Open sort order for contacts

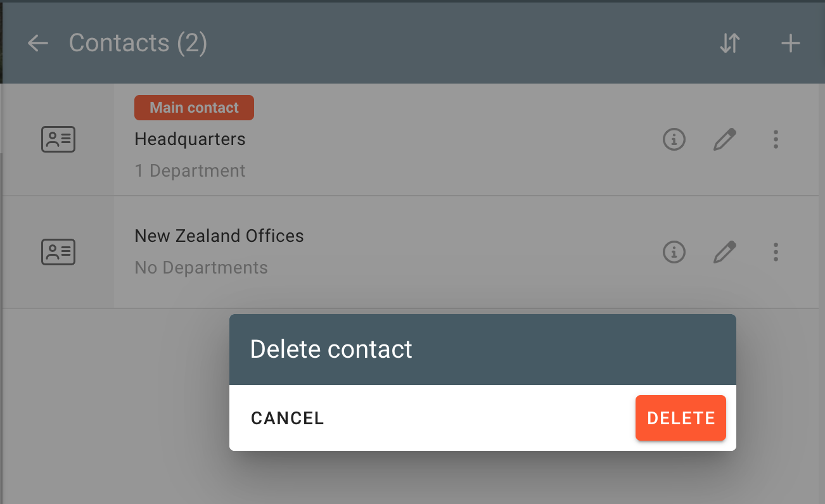730,43
